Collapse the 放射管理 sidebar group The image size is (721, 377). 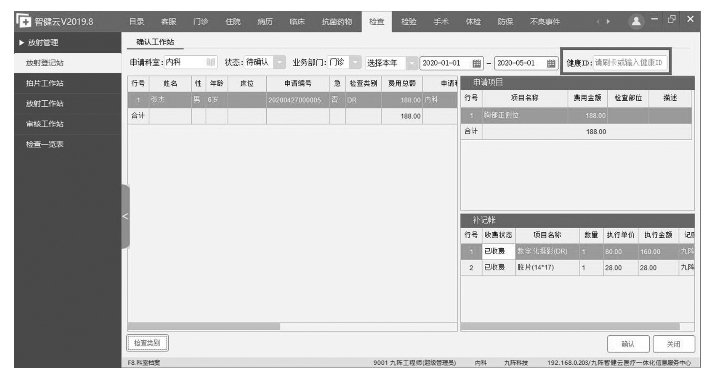(68, 42)
